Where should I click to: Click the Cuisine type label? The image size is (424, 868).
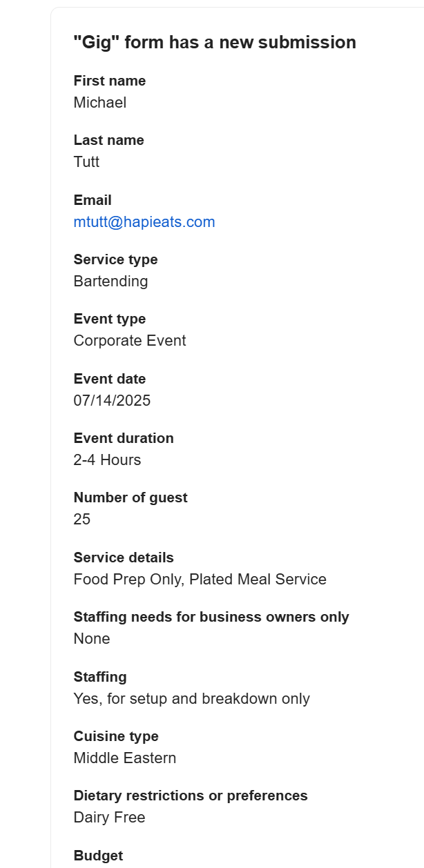[x=116, y=736]
